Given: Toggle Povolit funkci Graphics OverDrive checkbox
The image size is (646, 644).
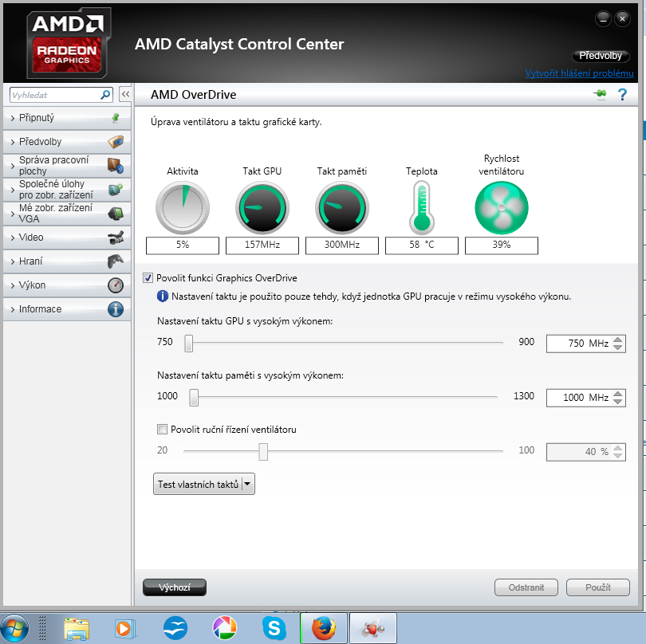Looking at the screenshot, I should point(148,278).
